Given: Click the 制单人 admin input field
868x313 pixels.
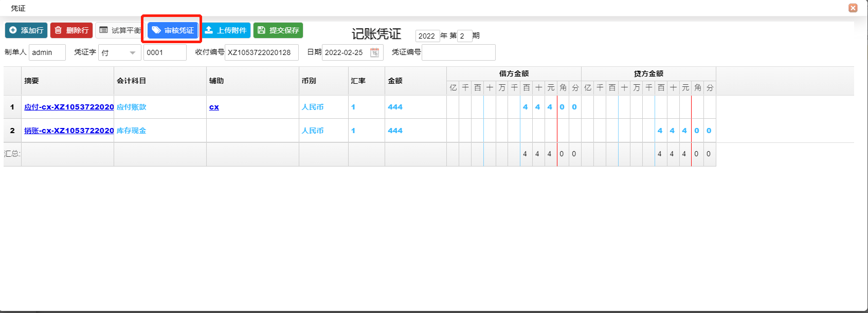Looking at the screenshot, I should tap(47, 52).
